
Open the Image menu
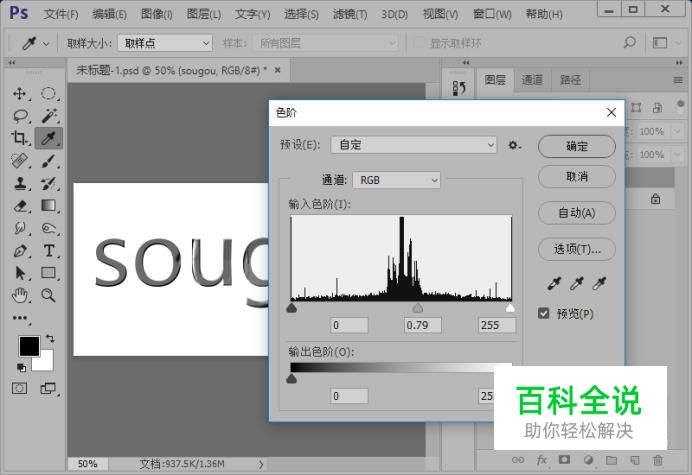click(x=157, y=14)
